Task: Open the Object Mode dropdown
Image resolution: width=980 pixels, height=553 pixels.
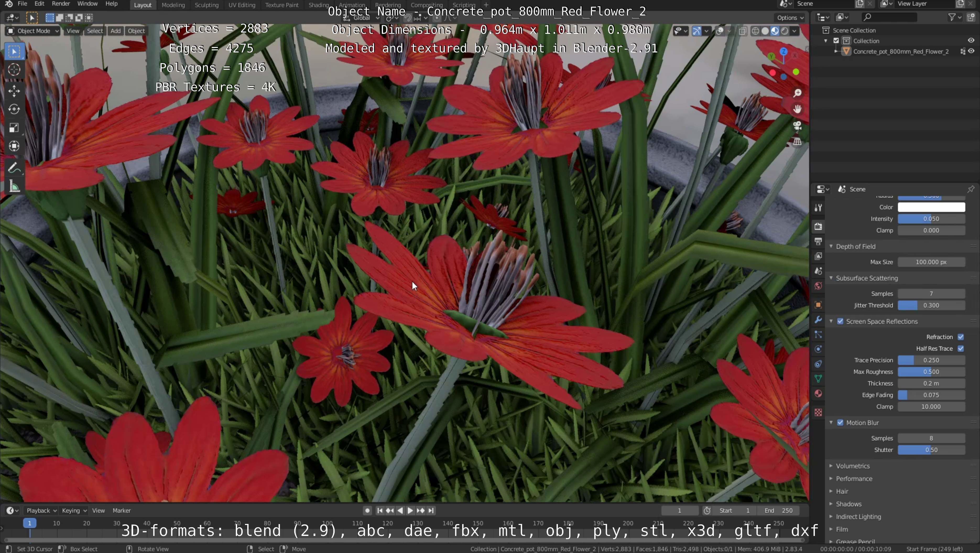Action: click(33, 31)
